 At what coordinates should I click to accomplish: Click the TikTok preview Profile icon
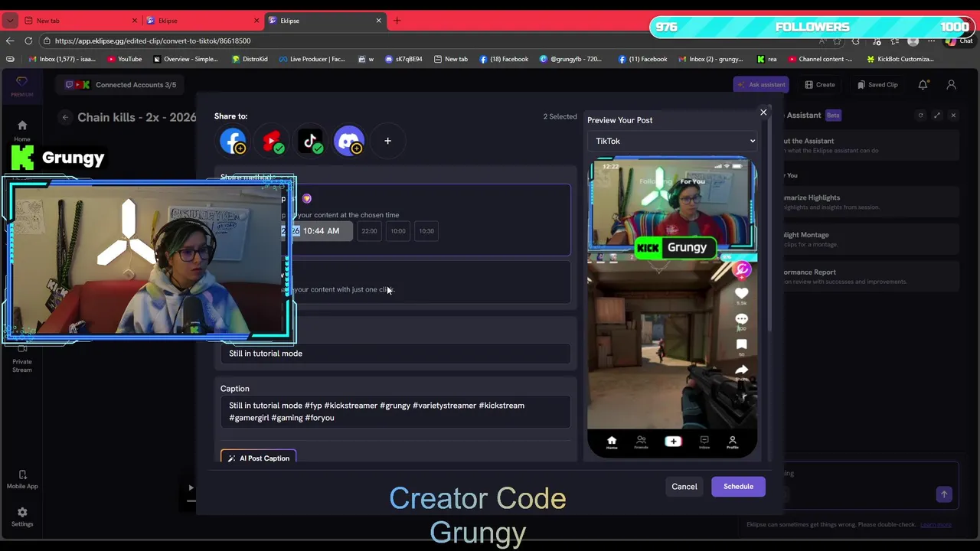733,442
